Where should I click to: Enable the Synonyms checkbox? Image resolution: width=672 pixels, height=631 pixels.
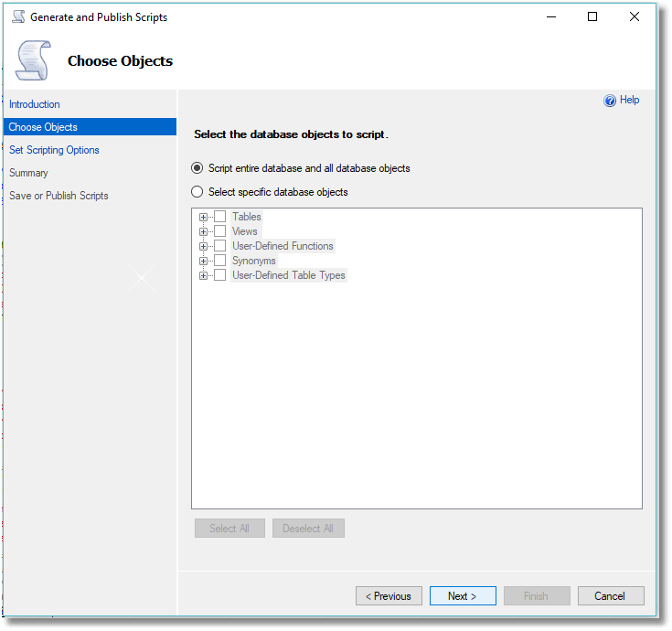click(219, 261)
